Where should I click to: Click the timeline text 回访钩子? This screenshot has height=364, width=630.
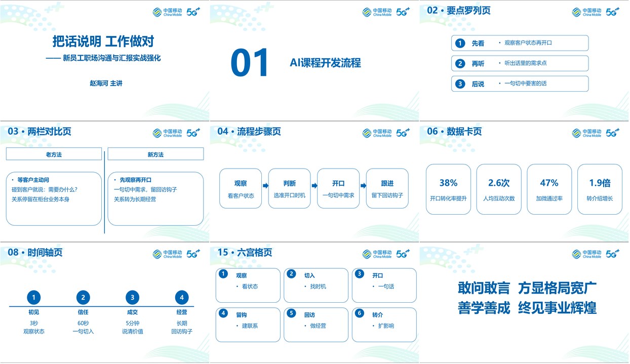coord(181,332)
